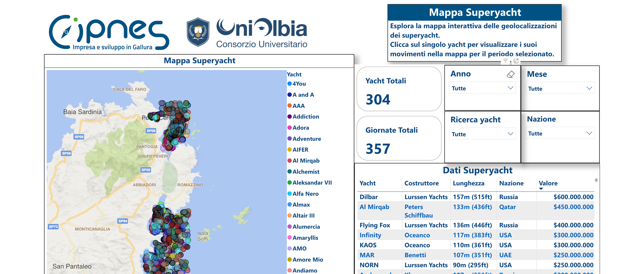Select Adora in the yacht legend
The height and width of the screenshot is (274, 644).
[x=298, y=128]
